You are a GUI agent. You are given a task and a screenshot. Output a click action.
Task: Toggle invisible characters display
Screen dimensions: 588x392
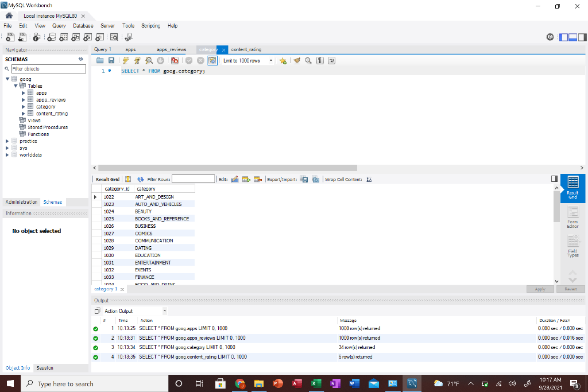(x=320, y=60)
